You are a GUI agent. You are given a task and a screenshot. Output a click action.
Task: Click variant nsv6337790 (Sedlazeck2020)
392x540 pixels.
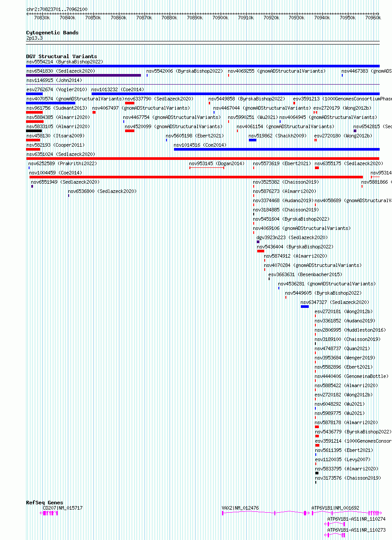[159, 99]
